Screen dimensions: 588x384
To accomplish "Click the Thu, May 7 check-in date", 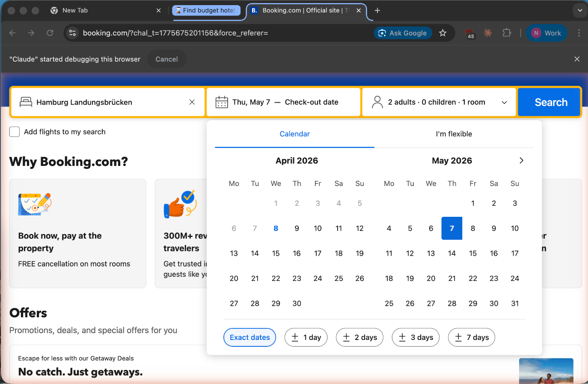I will pyautogui.click(x=251, y=102).
